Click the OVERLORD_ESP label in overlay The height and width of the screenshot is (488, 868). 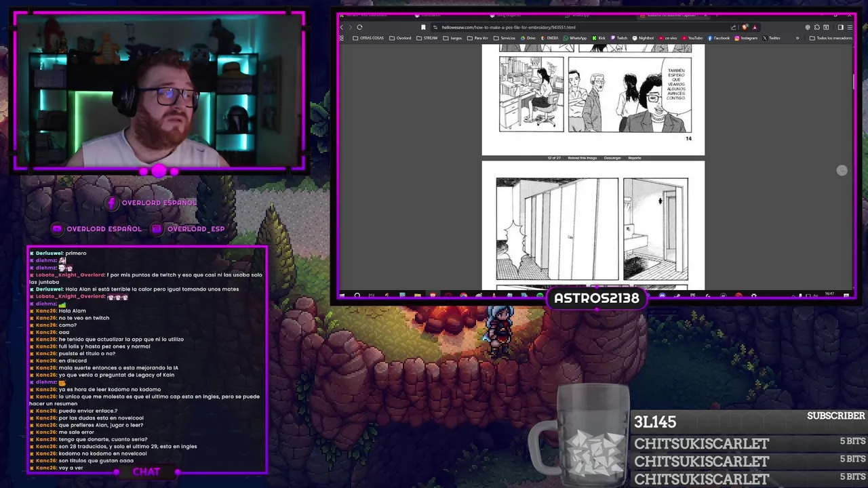pos(196,229)
